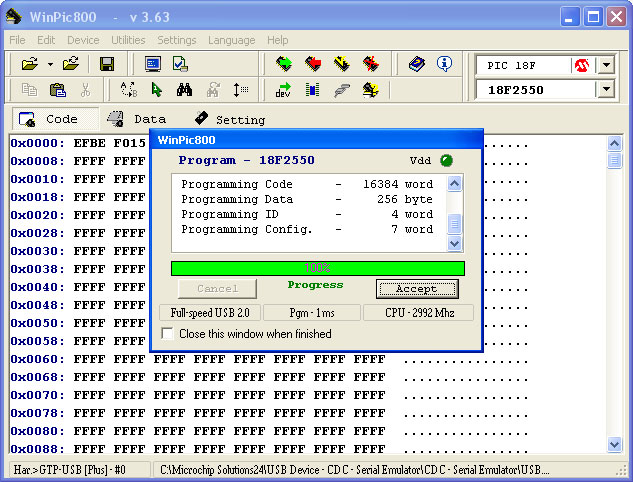Open the arrow next to Open folder icon
The image size is (633, 482).
[50, 64]
